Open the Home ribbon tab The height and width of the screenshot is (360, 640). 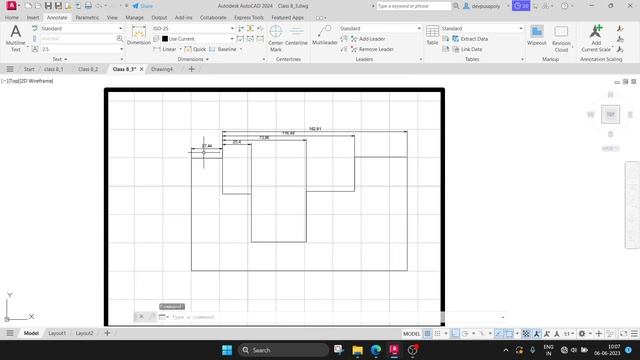click(11, 18)
